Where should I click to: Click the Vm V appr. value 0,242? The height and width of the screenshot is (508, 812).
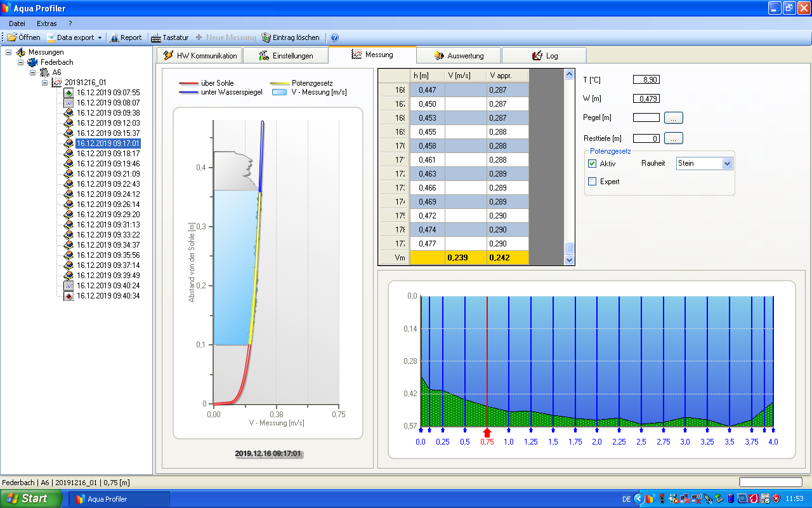(507, 258)
